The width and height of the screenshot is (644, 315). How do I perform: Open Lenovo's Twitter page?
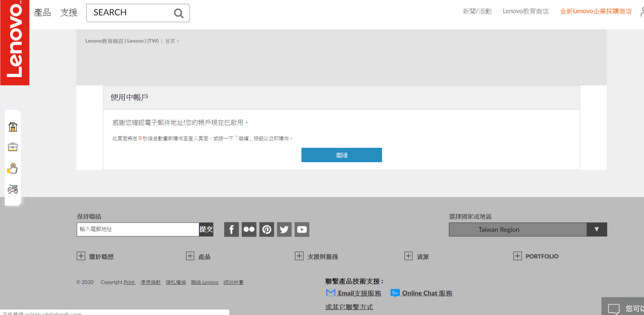[284, 230]
